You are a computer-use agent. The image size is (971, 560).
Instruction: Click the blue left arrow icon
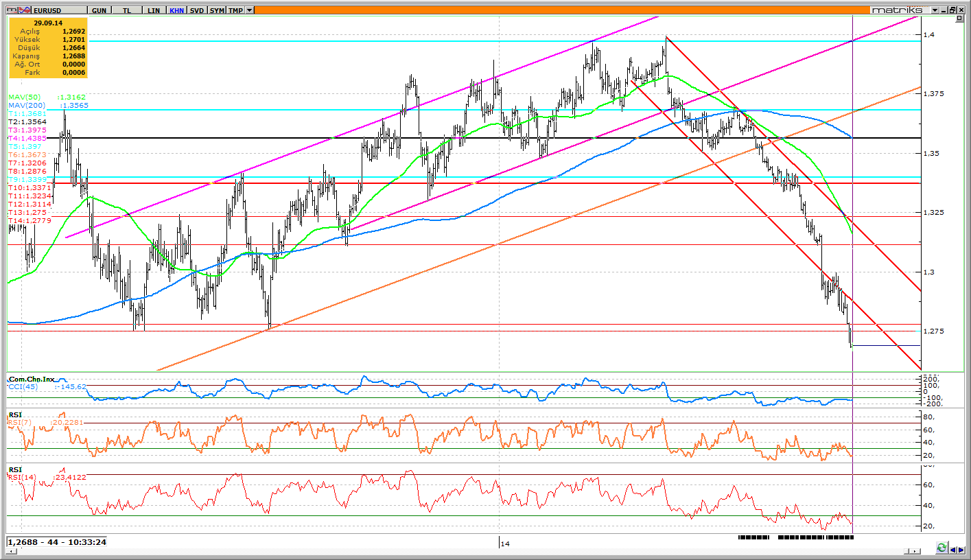[952, 550]
